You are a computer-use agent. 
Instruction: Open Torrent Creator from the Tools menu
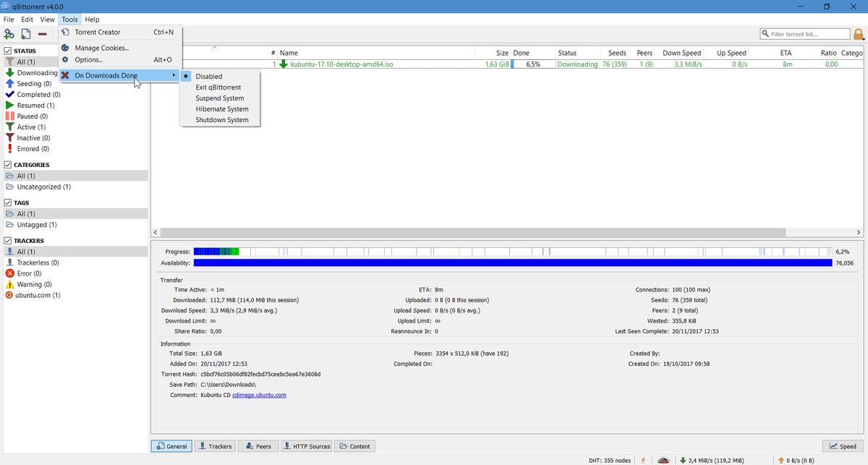(x=98, y=33)
